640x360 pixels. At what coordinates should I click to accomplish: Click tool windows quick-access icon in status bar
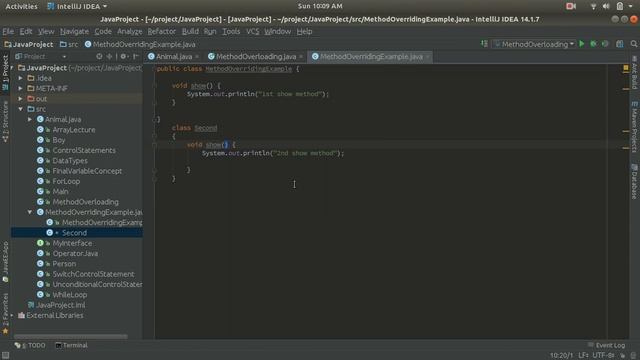5,356
